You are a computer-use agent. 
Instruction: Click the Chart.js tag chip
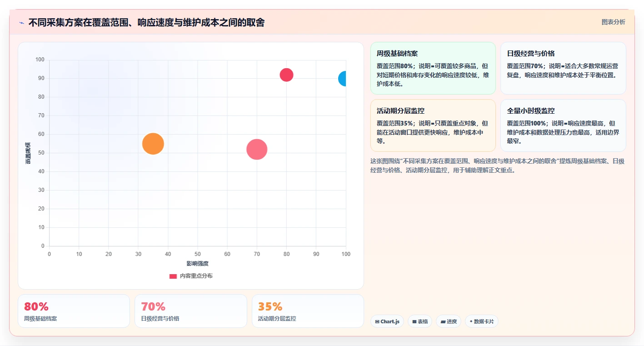coord(387,321)
